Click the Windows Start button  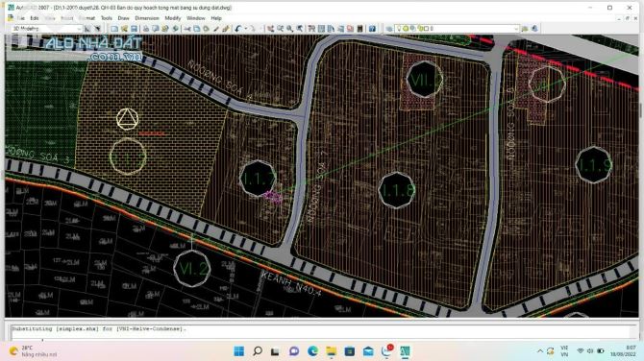pyautogui.click(x=238, y=351)
